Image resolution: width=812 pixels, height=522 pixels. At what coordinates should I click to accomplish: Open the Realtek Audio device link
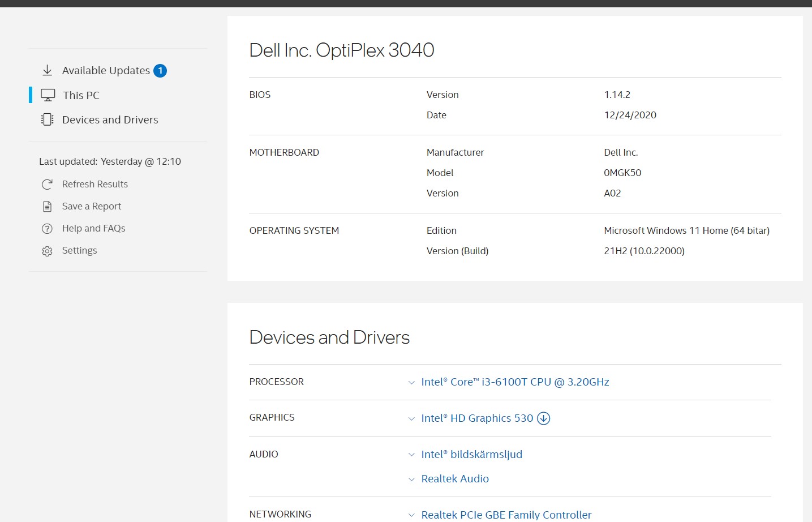(455, 479)
